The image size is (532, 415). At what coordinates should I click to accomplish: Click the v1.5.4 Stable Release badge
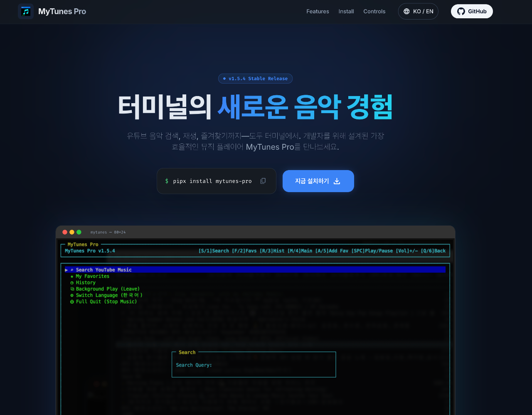pyautogui.click(x=255, y=79)
